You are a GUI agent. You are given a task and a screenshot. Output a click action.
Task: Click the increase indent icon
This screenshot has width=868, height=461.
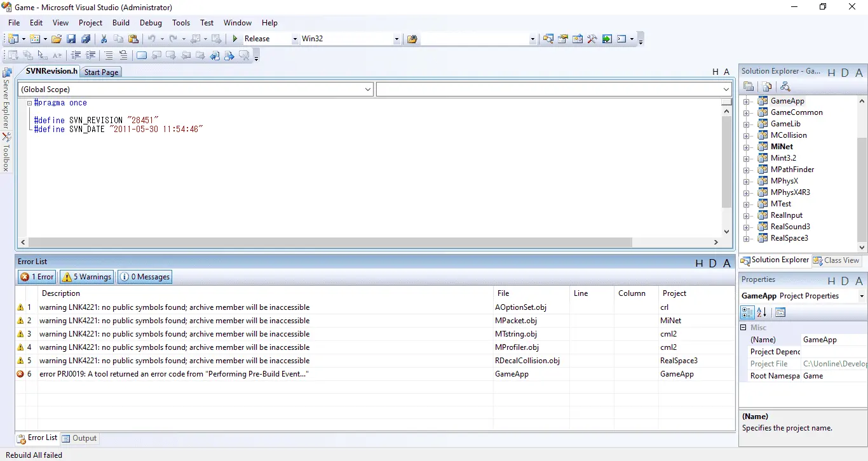[x=91, y=55]
